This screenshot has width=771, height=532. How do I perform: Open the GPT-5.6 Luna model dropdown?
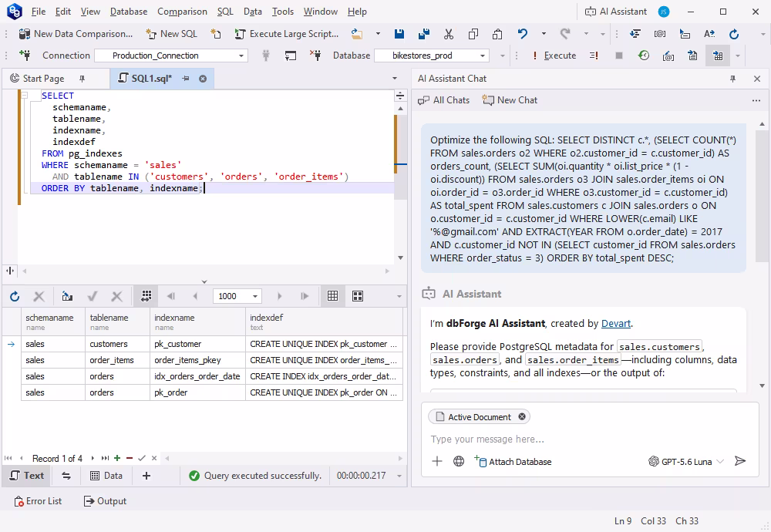[686, 461]
